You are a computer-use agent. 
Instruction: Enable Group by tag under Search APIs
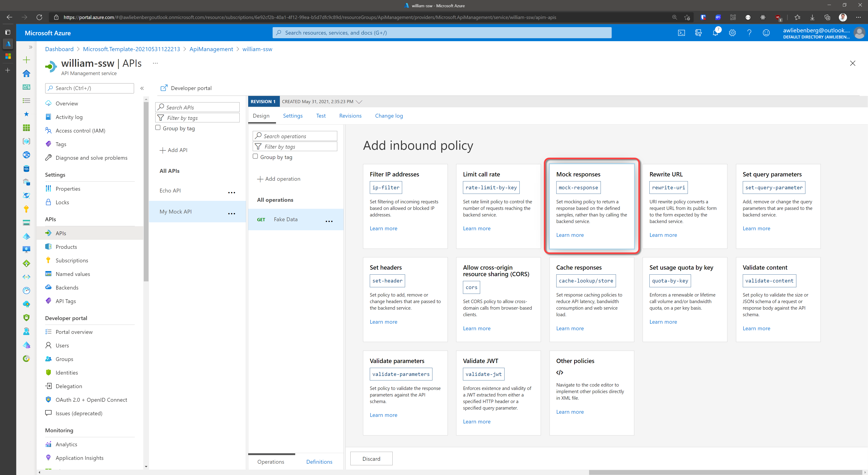click(x=158, y=128)
